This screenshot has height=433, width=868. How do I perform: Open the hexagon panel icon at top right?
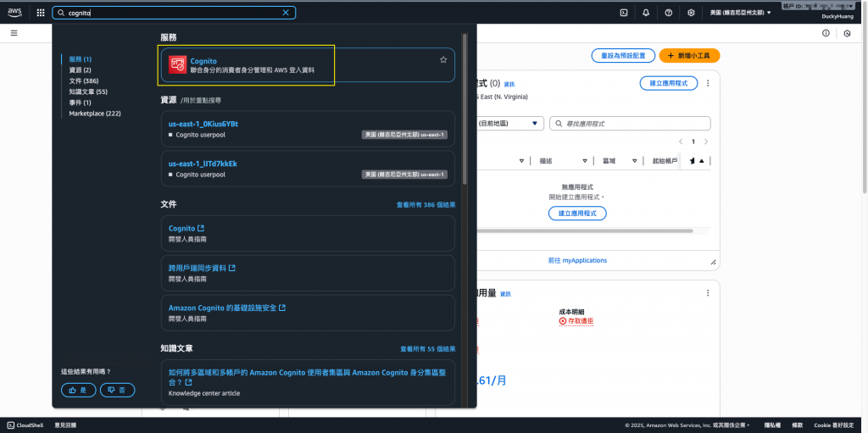click(x=847, y=33)
